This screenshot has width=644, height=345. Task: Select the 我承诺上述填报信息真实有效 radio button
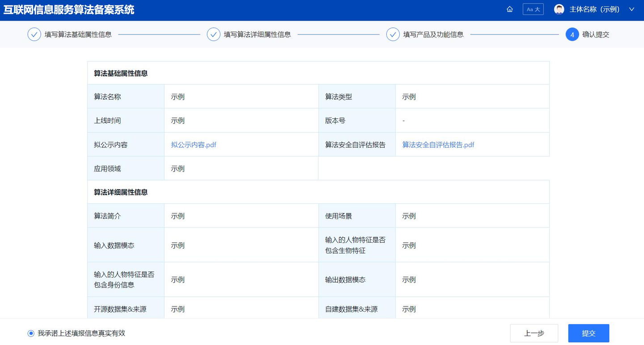point(31,333)
